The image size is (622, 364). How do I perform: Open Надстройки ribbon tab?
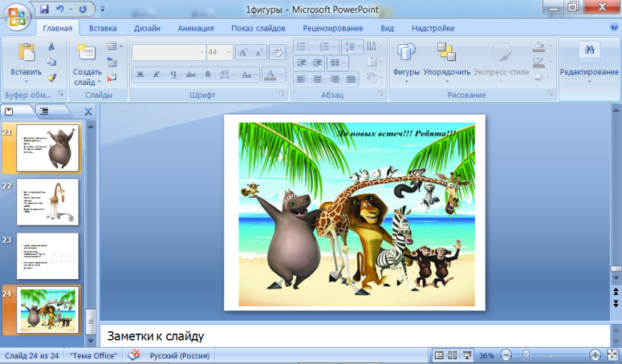tap(433, 28)
